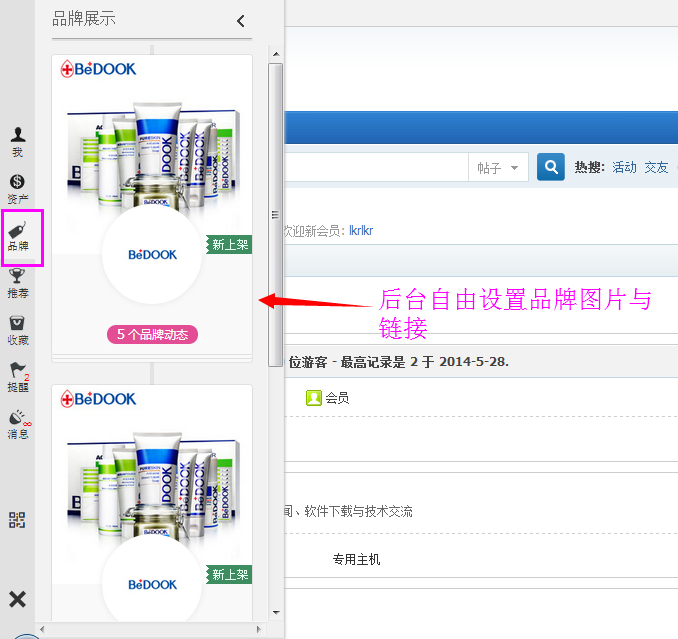This screenshot has width=678, height=639.
Task: Click the green 会员 member icon
Action: pos(313,398)
